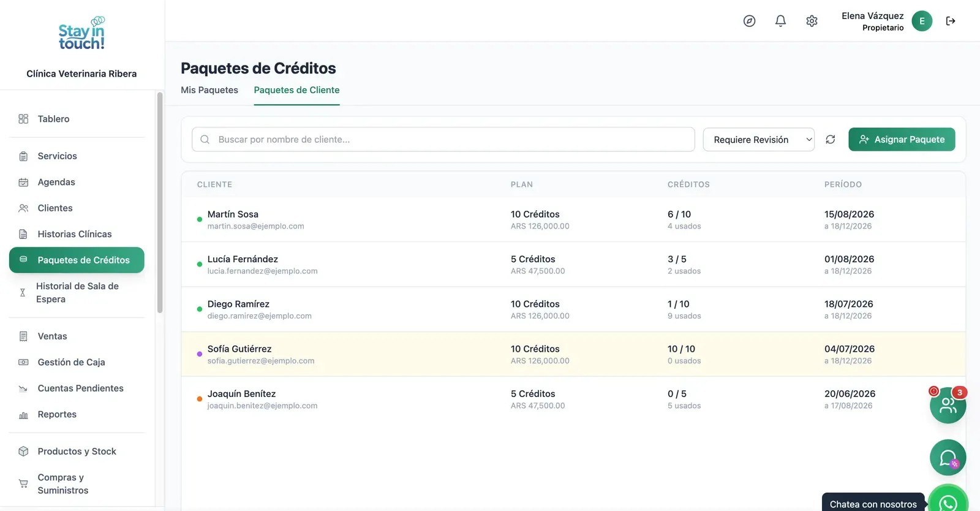The height and width of the screenshot is (511, 980).
Task: Focus the search by client name field
Action: pyautogui.click(x=443, y=140)
